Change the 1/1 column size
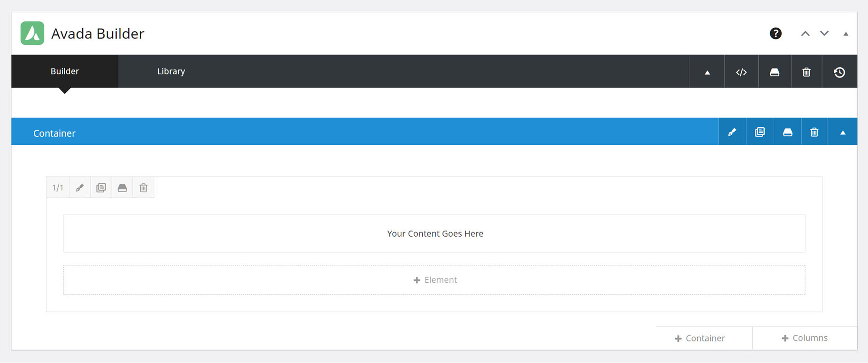Viewport: 868px width, 363px height. click(x=58, y=187)
